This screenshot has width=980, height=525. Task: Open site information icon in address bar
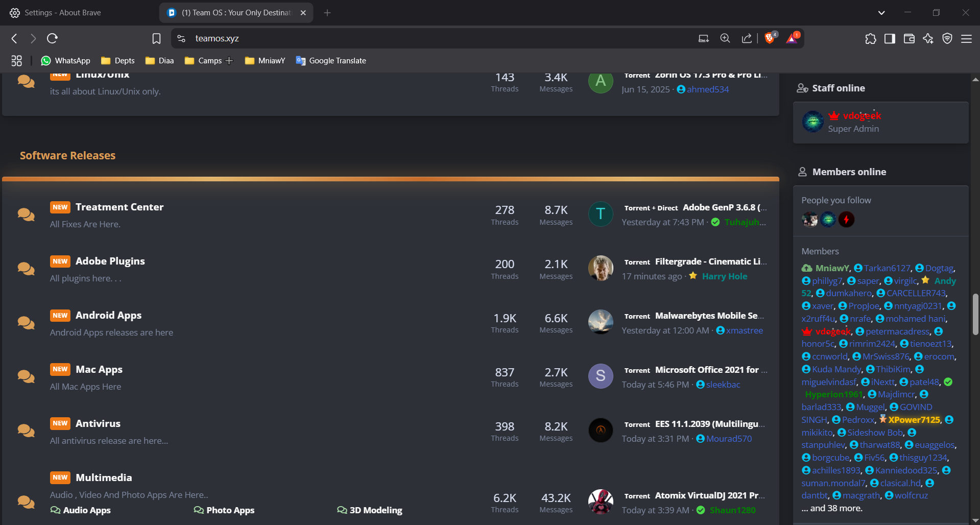click(181, 38)
